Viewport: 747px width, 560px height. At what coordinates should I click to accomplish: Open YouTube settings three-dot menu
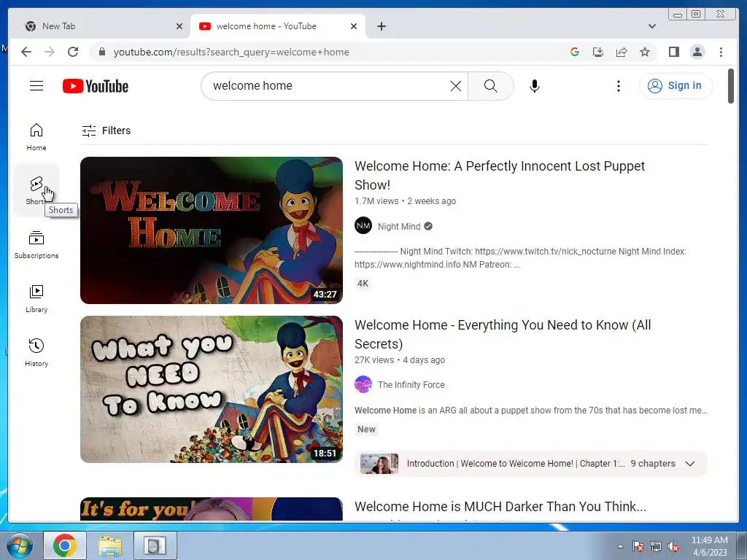coord(619,86)
